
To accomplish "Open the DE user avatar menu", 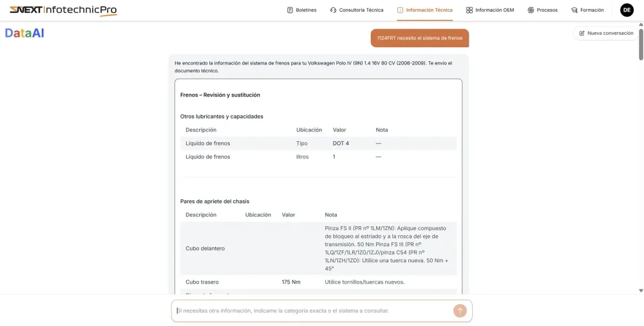I will click(x=627, y=10).
